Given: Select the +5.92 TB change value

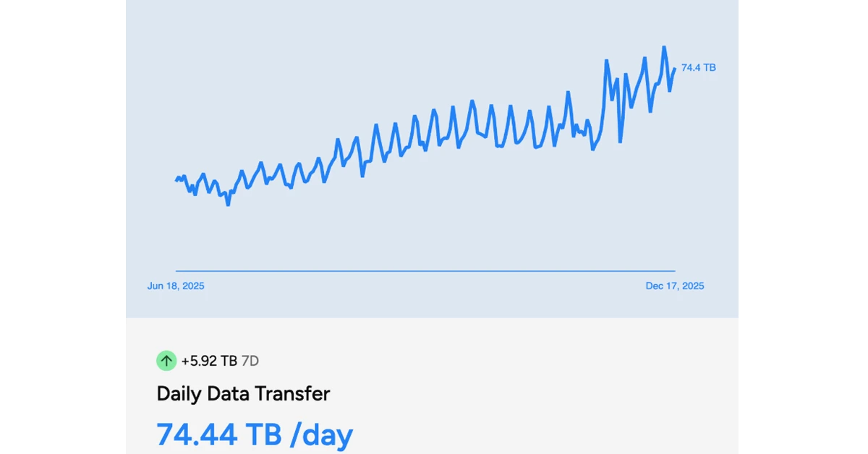Looking at the screenshot, I should [209, 361].
